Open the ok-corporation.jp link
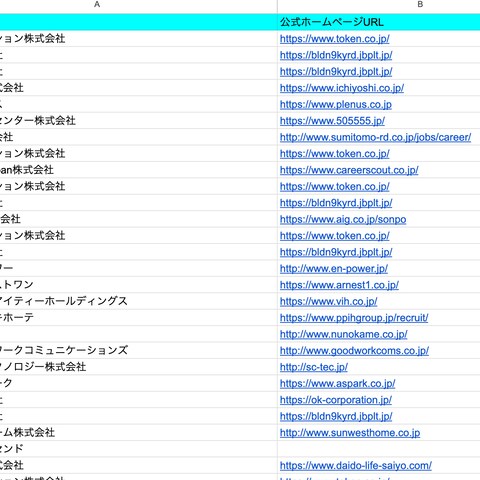Screen dimensions: 480x480 [336, 400]
